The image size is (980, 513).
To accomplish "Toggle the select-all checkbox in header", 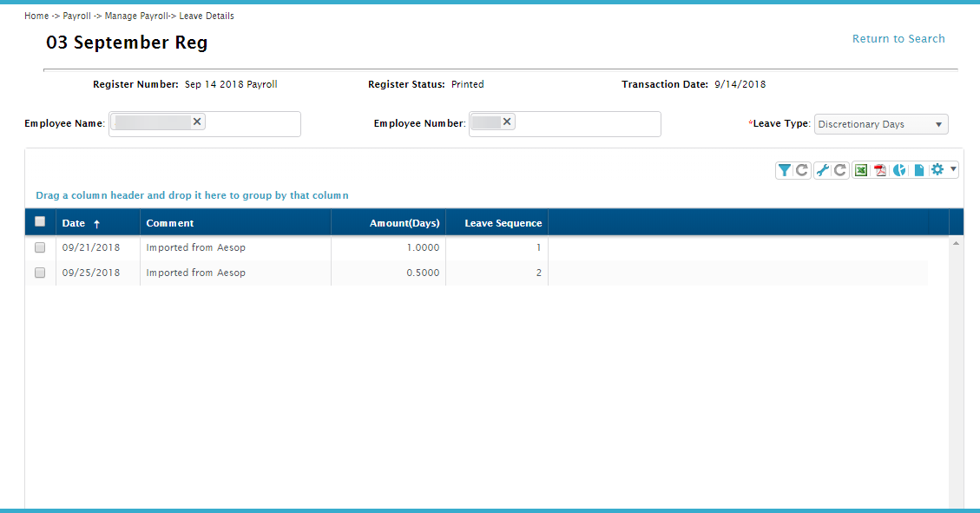I will point(40,222).
